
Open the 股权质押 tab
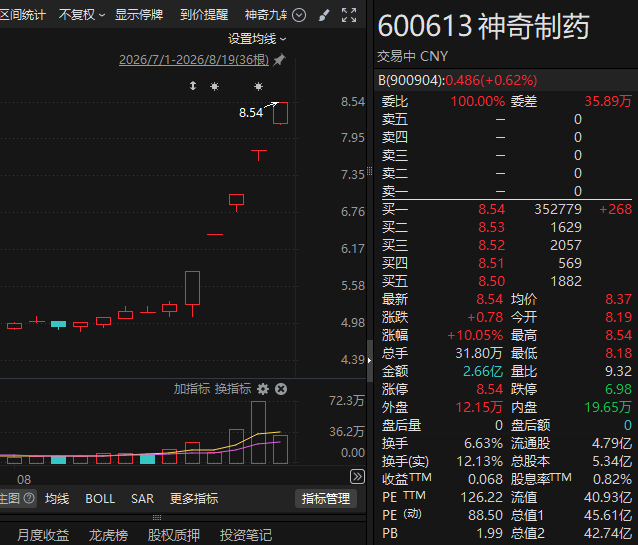(174, 535)
